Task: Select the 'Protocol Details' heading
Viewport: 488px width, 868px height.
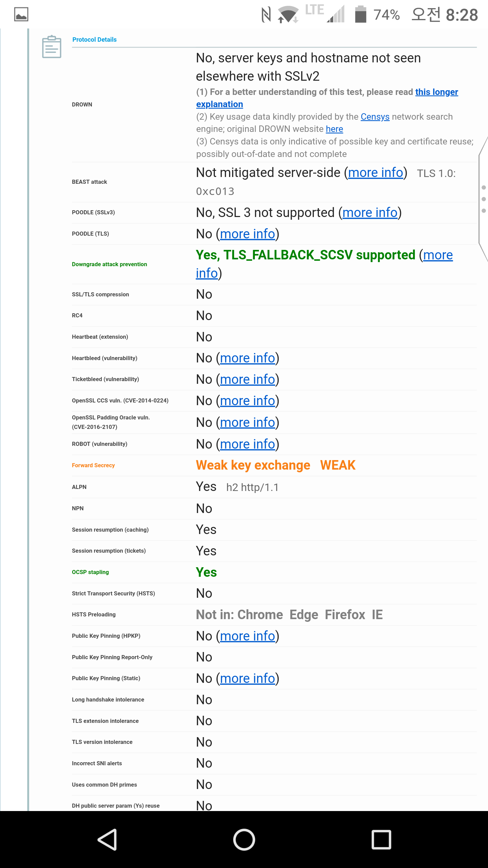Action: click(x=95, y=40)
